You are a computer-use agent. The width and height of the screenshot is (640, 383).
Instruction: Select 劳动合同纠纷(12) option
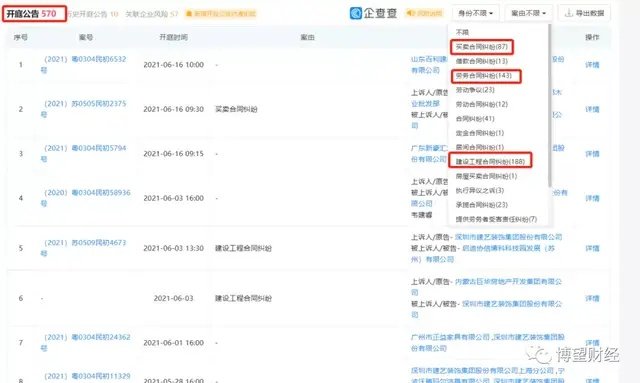click(482, 104)
